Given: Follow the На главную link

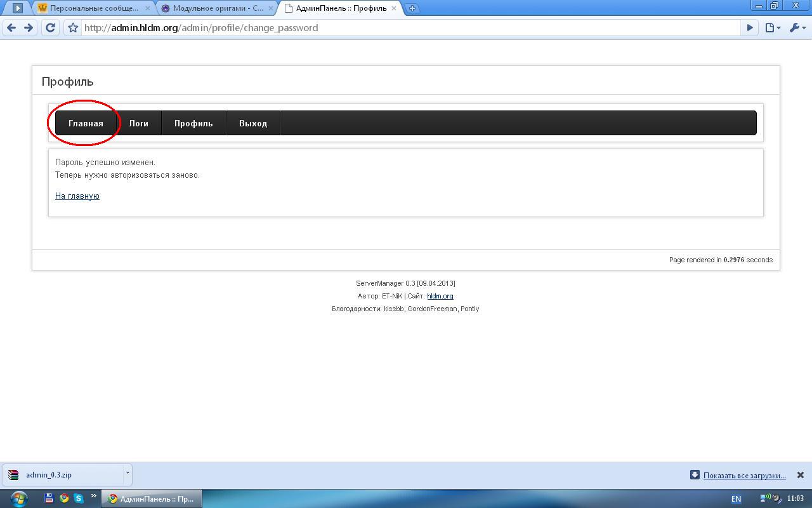Looking at the screenshot, I should 77,196.
